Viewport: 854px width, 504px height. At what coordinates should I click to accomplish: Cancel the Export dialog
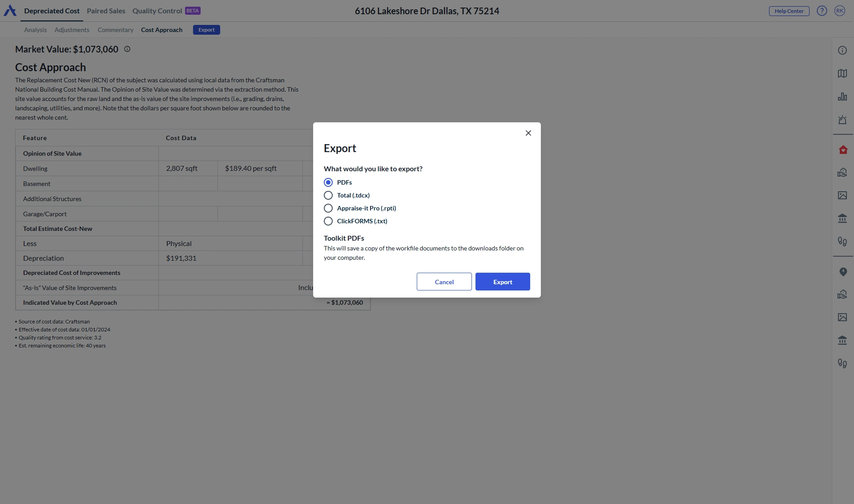[444, 282]
